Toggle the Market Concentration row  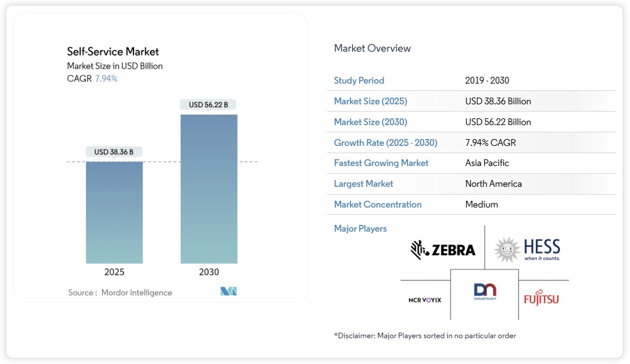pos(378,204)
